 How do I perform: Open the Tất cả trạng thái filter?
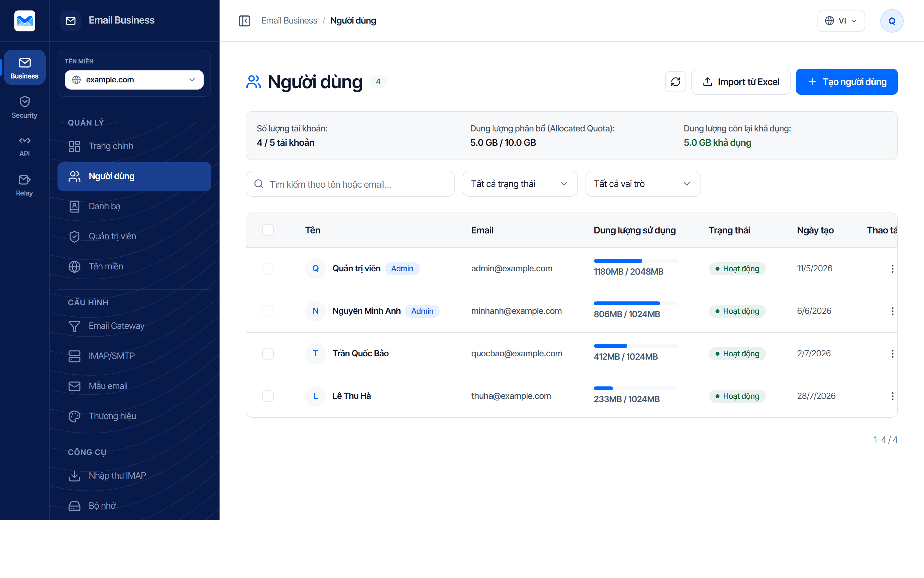(x=520, y=184)
